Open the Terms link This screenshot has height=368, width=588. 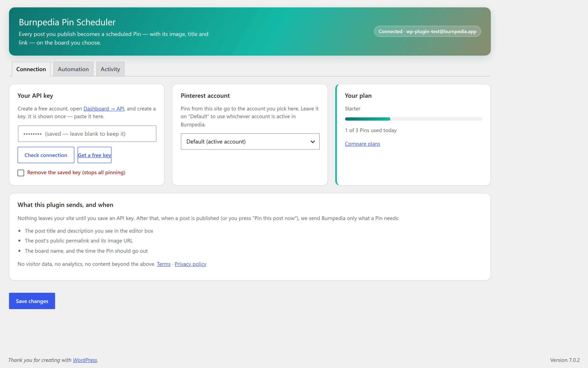coord(164,264)
